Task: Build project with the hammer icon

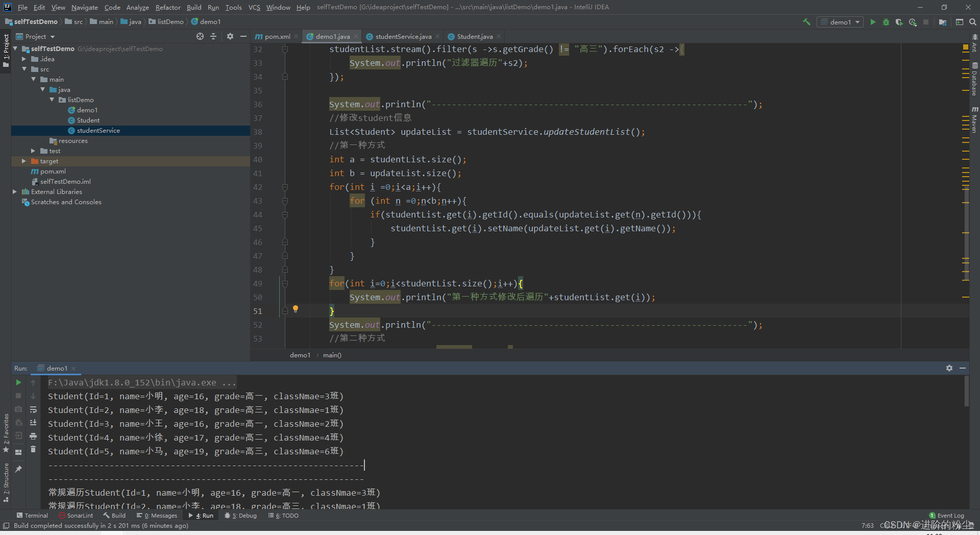Action: click(806, 22)
